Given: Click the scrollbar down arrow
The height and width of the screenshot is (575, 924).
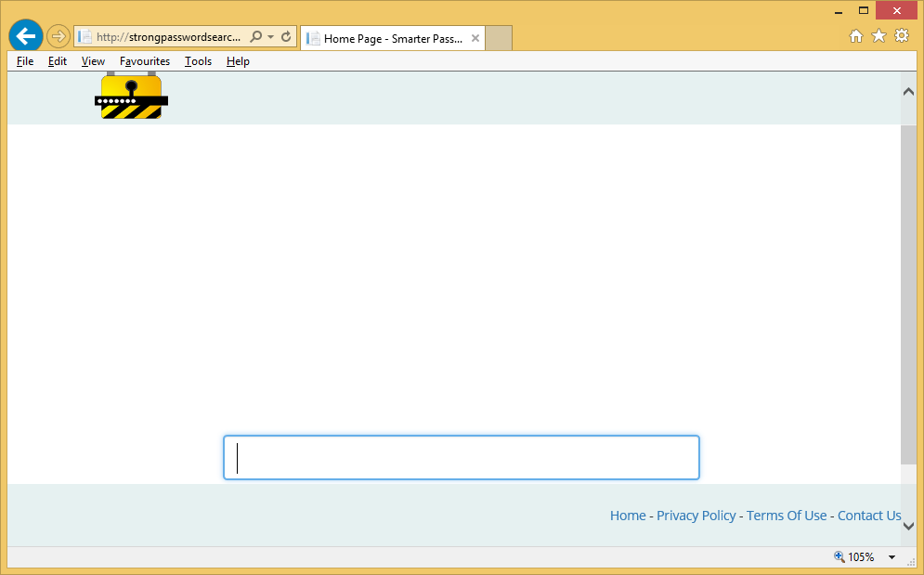Looking at the screenshot, I should (908, 526).
